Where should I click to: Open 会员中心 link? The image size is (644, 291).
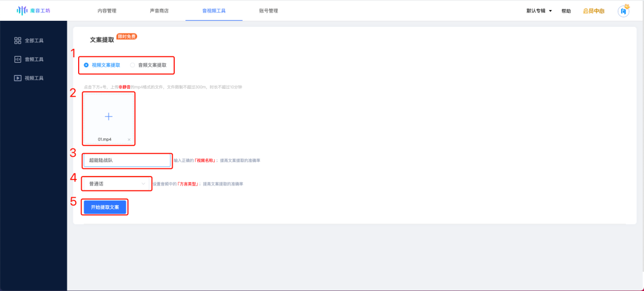(593, 11)
